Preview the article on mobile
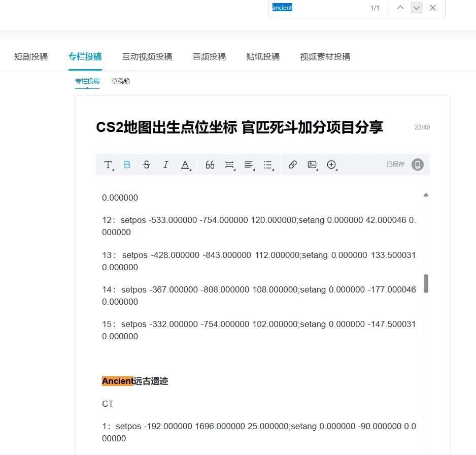The width and height of the screenshot is (476, 455). click(418, 165)
